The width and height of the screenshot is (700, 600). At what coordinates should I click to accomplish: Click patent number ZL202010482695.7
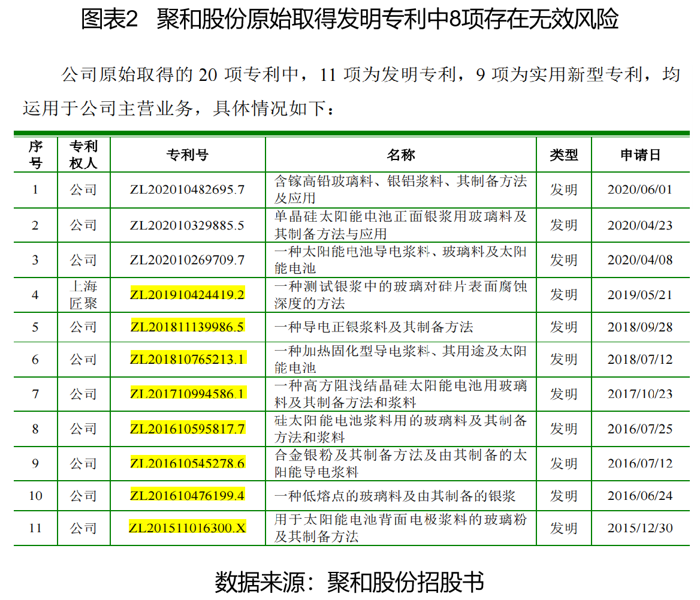[187, 190]
